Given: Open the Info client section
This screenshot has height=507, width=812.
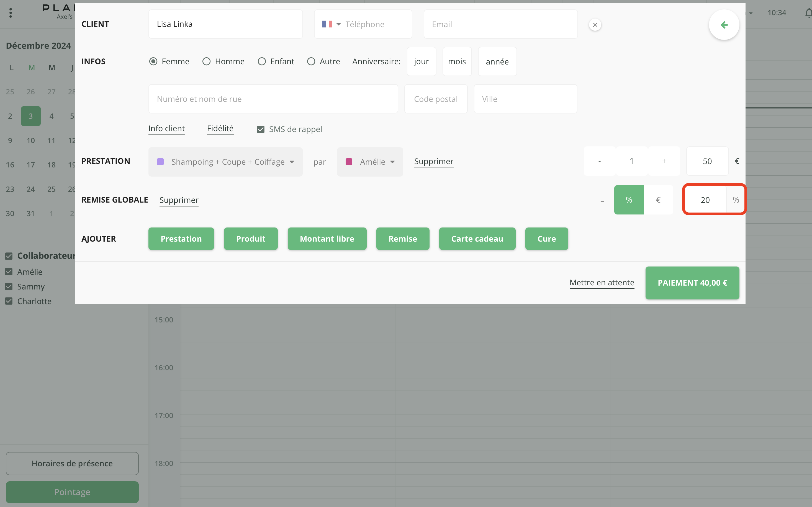Looking at the screenshot, I should pyautogui.click(x=166, y=128).
